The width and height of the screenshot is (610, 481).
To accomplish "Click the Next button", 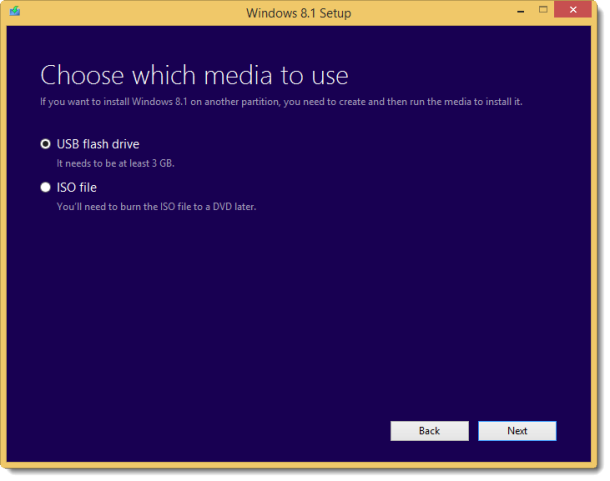I will pyautogui.click(x=517, y=431).
